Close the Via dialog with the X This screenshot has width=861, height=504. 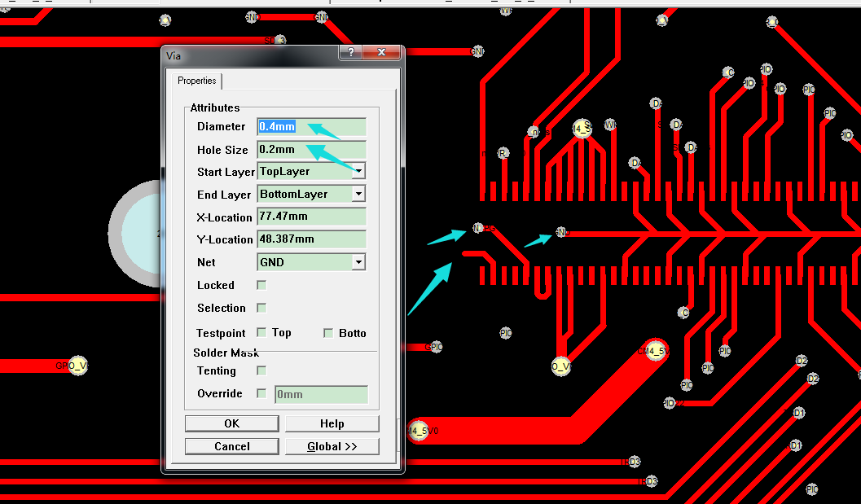point(381,54)
